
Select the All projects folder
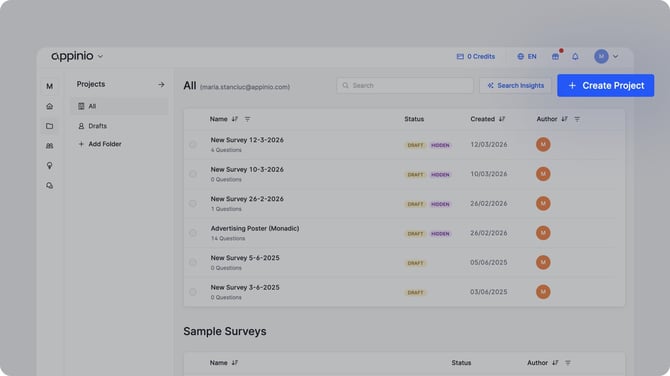point(119,106)
